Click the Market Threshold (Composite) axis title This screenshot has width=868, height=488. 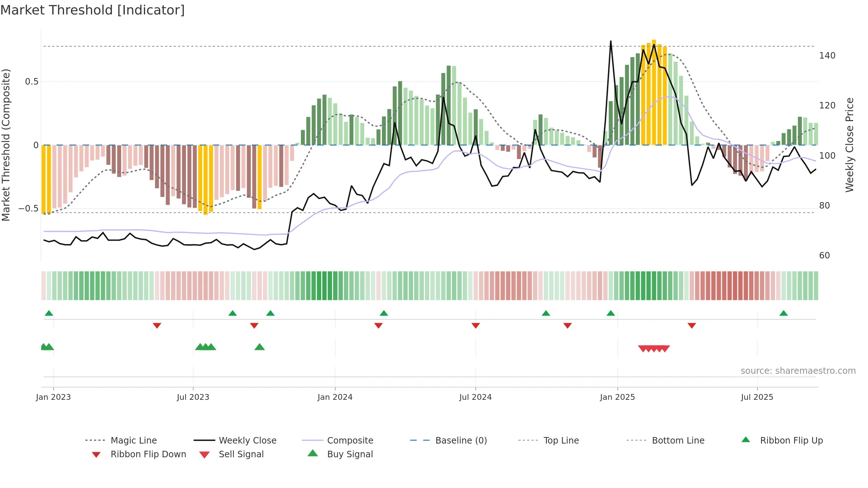coord(6,145)
